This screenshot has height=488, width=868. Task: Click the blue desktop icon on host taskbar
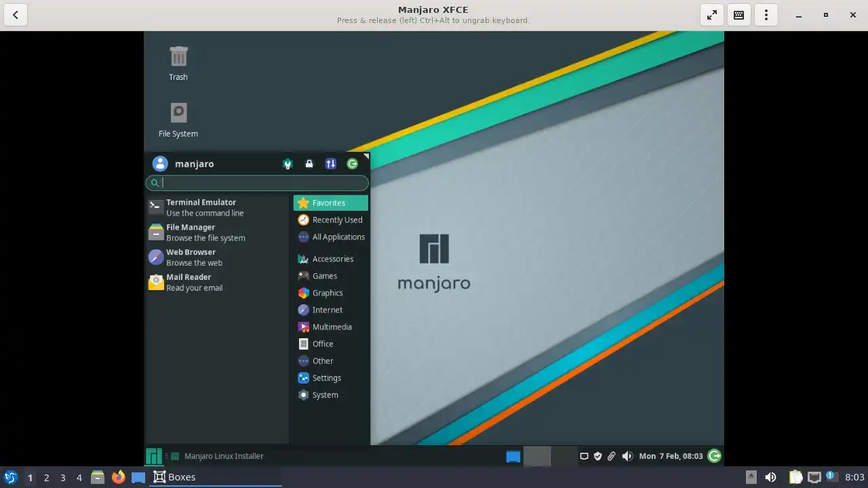click(138, 477)
